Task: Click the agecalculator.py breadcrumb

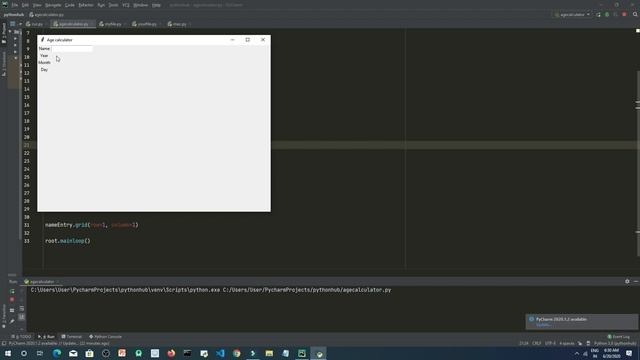Action: pyautogui.click(x=47, y=15)
